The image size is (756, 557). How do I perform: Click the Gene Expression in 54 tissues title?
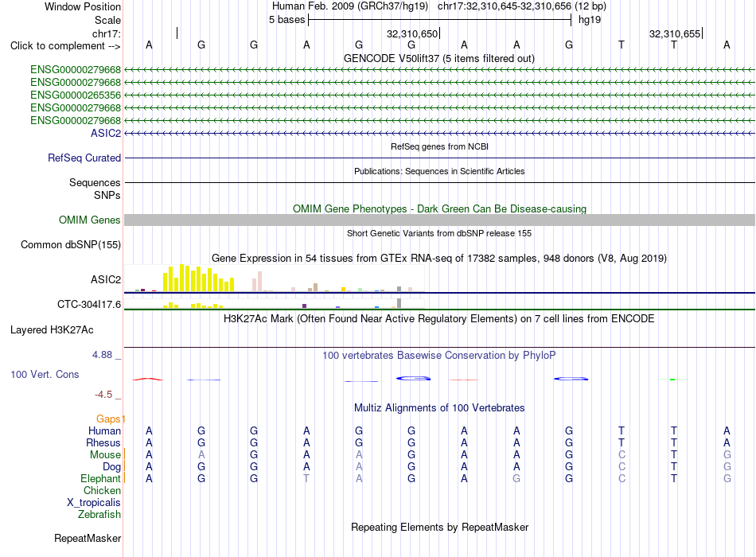tap(439, 258)
